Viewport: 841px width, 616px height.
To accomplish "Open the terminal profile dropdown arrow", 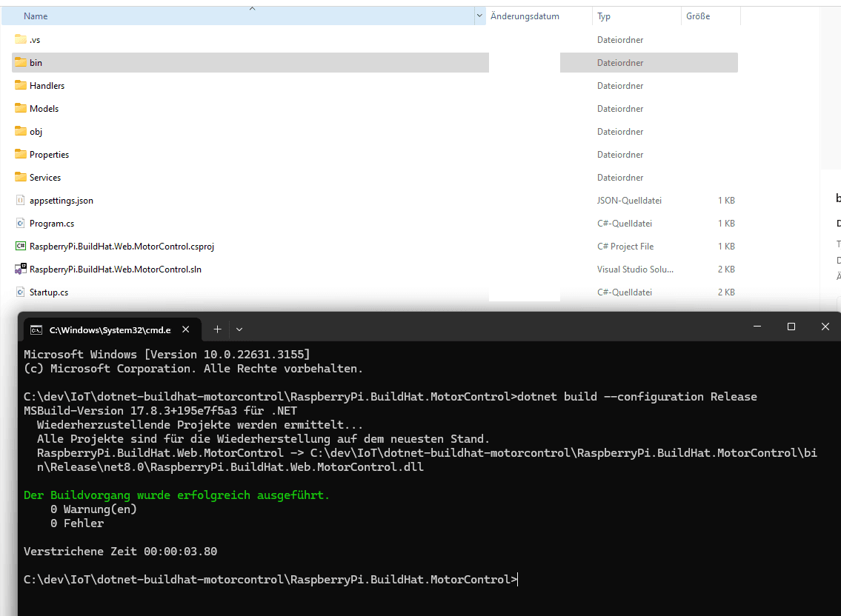I will tap(239, 329).
